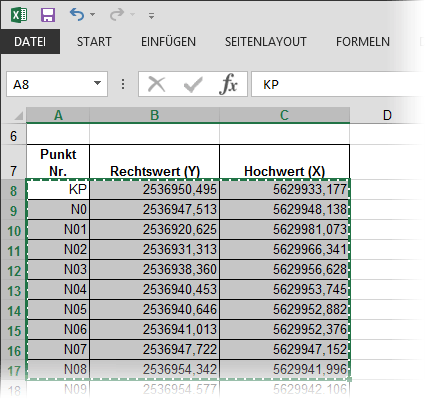The width and height of the screenshot is (425, 399).
Task: Expand the Name Box dropdown
Action: (97, 83)
